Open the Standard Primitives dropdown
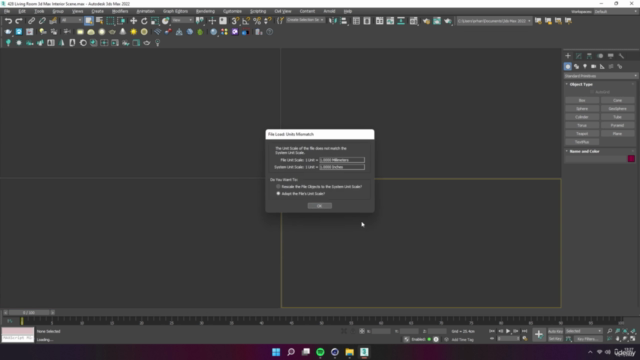640x360 pixels. (x=600, y=76)
